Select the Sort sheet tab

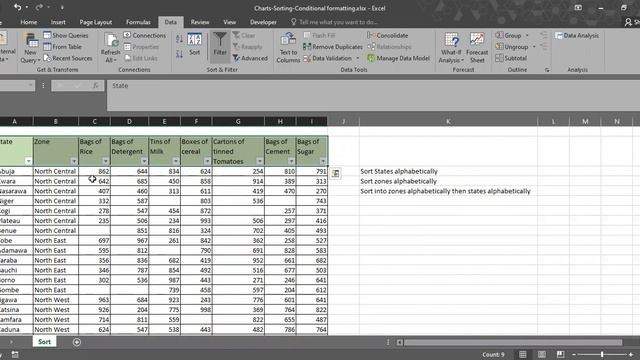[44, 342]
